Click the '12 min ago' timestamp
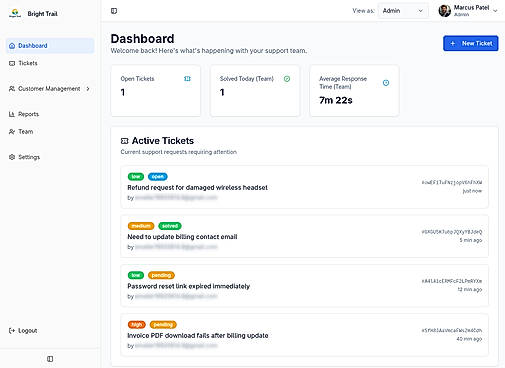 (470, 290)
